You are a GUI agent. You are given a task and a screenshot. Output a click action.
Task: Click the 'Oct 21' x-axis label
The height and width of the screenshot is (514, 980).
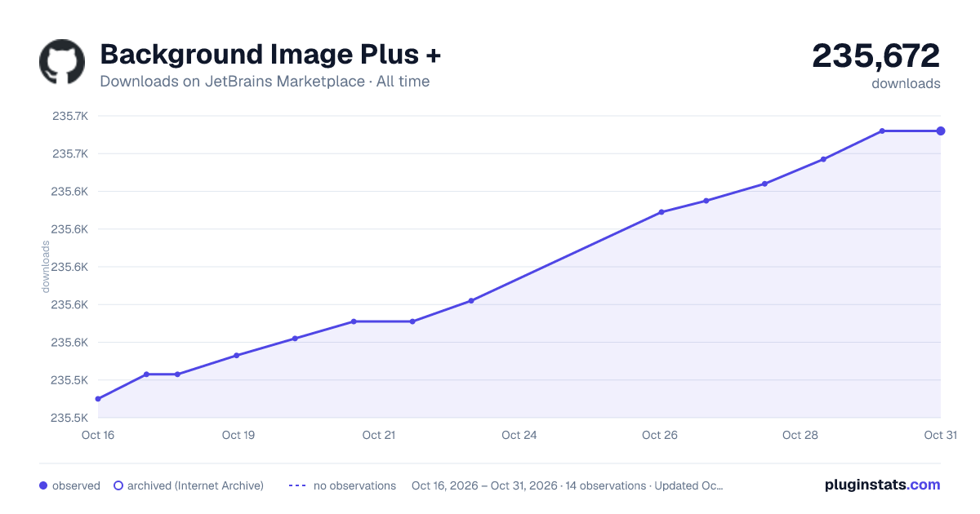click(379, 435)
